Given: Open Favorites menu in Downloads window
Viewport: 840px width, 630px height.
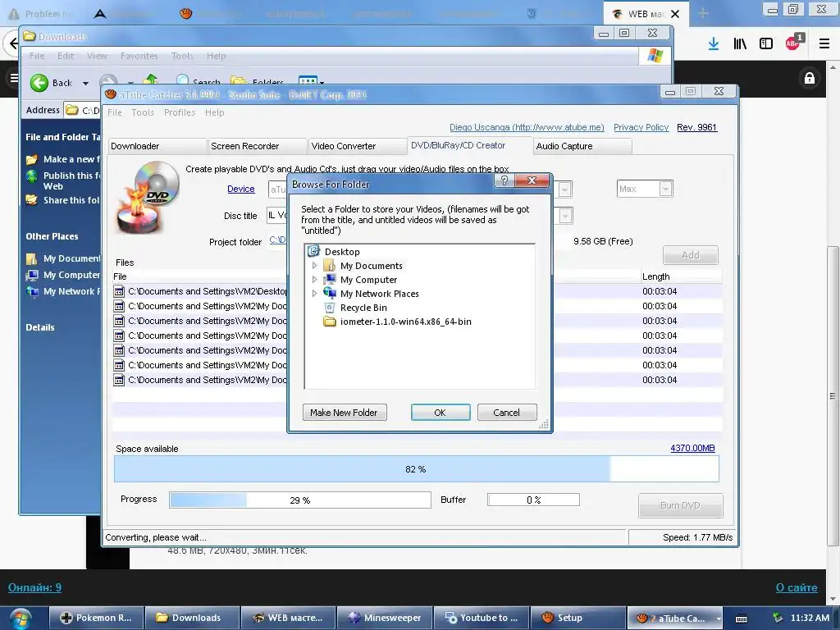Looking at the screenshot, I should click(139, 56).
